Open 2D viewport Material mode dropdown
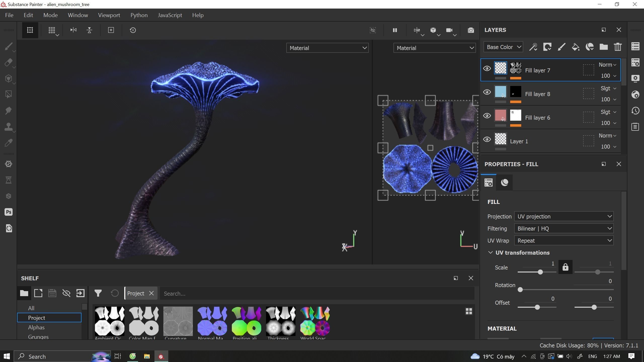This screenshot has height=362, width=644. point(434,48)
